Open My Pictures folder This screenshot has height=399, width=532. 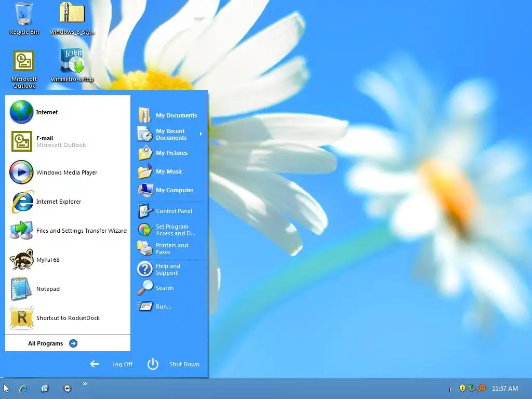pos(170,153)
